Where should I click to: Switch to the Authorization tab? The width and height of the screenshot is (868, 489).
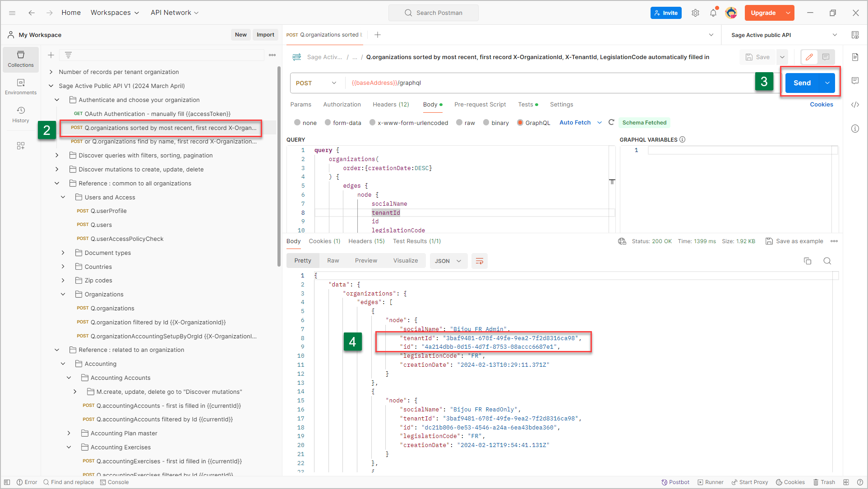tap(342, 104)
